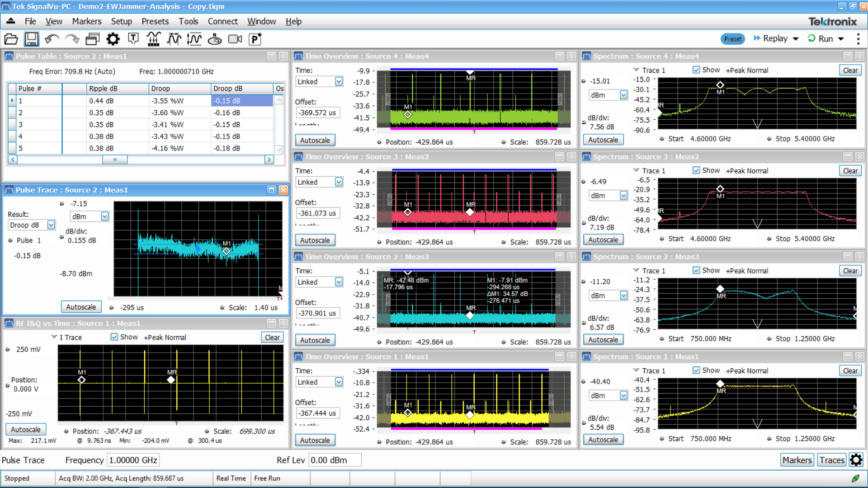Uncheck Show +Peak Normal in Spectrum Source 1
Viewport: 868px width, 488px height.
click(x=697, y=370)
